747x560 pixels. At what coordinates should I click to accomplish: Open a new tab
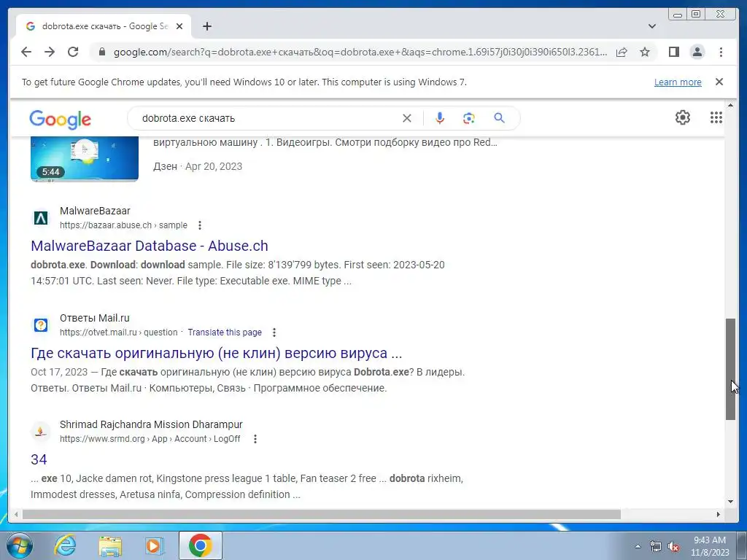206,26
